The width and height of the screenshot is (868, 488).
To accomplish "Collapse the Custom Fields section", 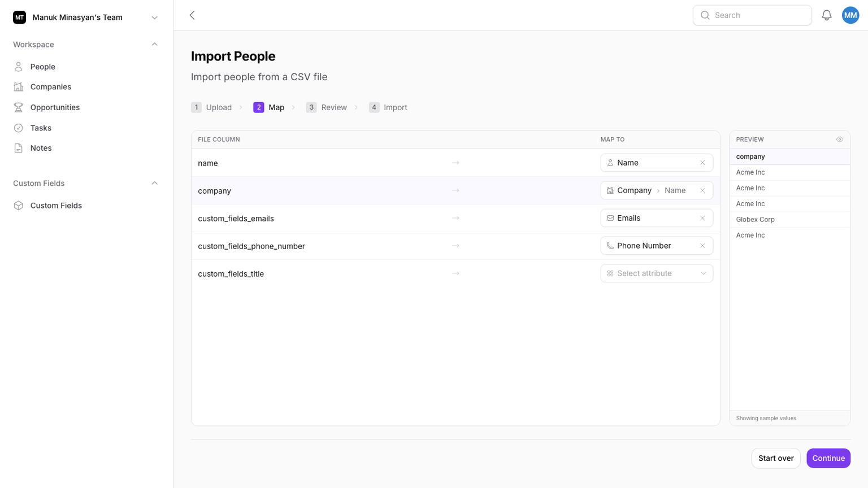I will click(154, 183).
